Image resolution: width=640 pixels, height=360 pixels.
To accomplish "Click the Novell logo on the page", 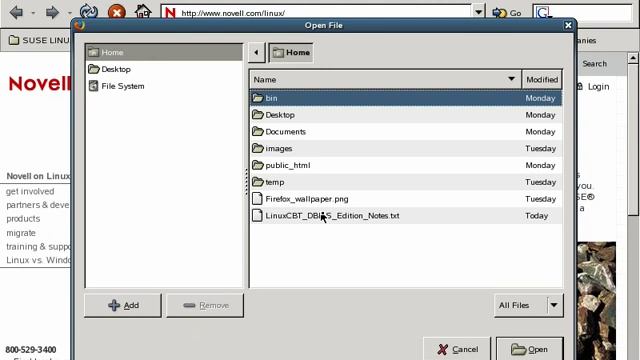I will (39, 84).
